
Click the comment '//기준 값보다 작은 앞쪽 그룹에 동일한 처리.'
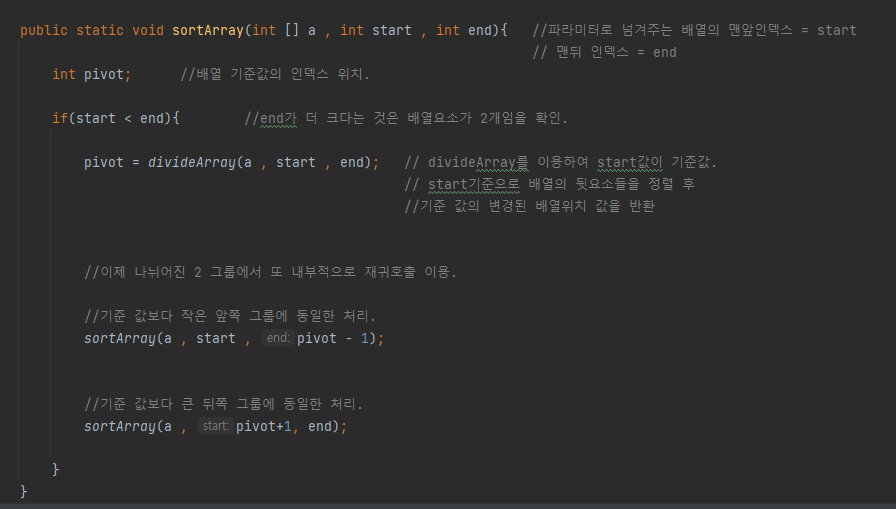[230, 316]
